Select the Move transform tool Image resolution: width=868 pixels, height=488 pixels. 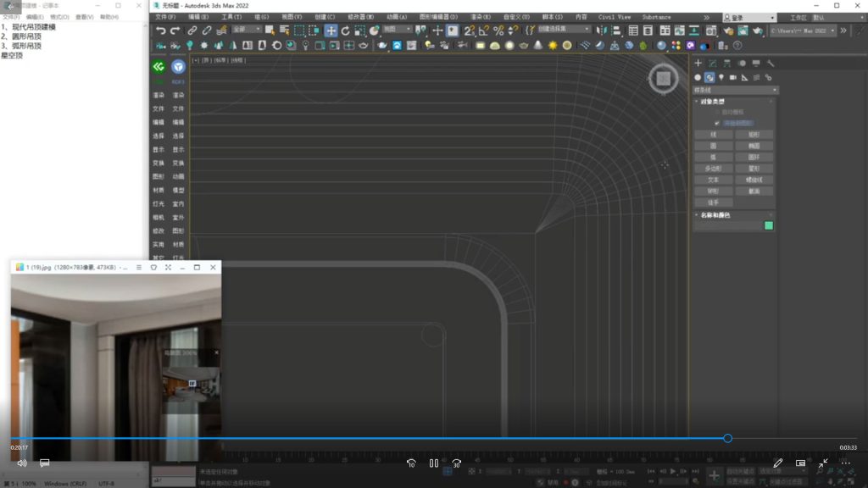coord(331,30)
